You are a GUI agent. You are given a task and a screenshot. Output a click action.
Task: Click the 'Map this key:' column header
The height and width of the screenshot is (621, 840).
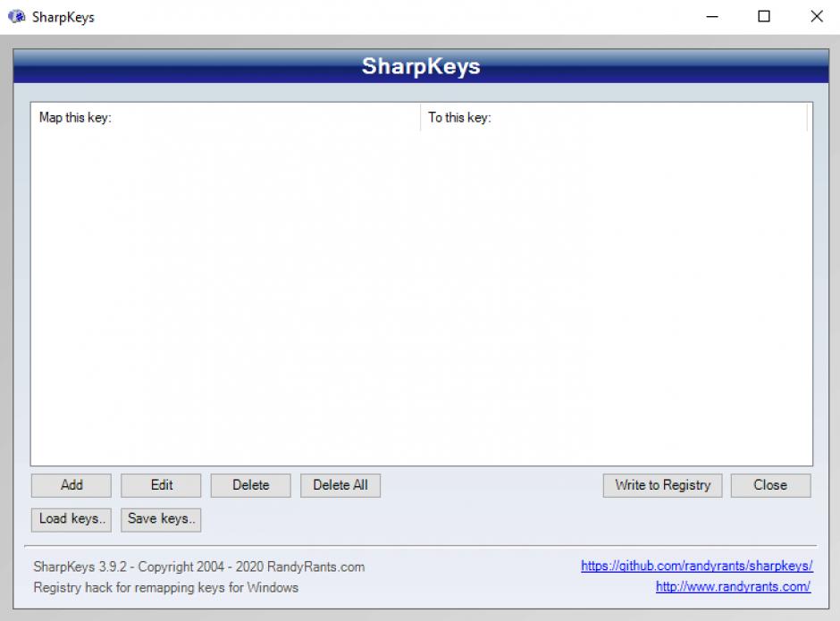[225, 118]
